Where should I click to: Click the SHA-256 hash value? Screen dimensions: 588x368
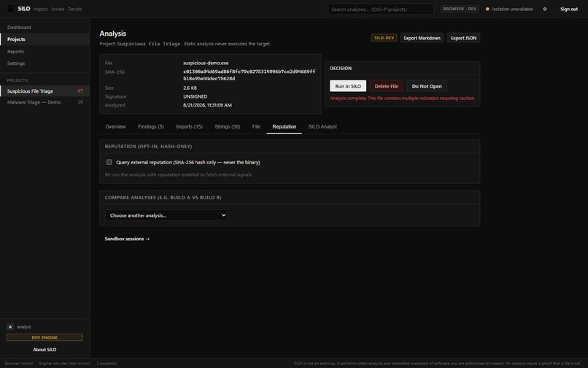249,75
